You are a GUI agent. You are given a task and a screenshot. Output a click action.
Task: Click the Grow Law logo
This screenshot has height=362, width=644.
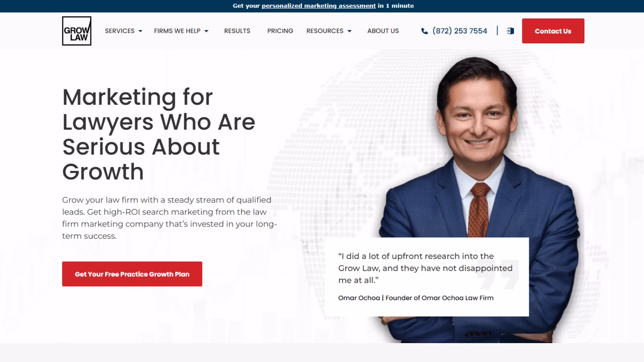(77, 31)
